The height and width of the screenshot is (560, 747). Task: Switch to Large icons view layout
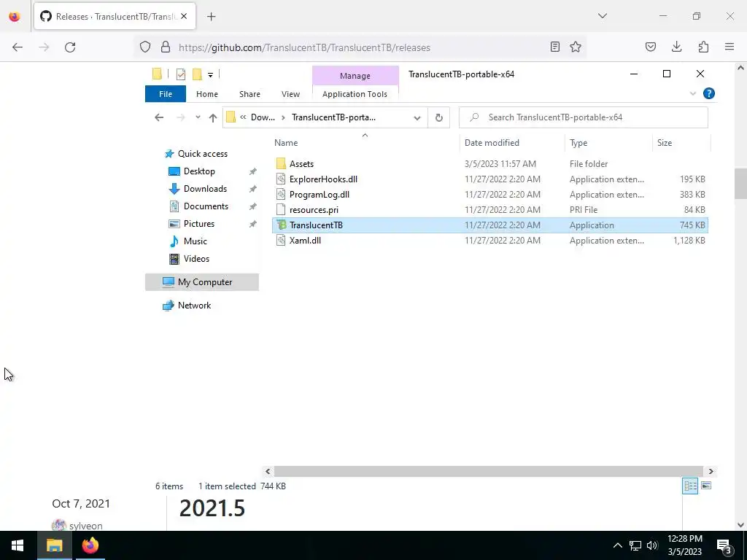tap(706, 486)
